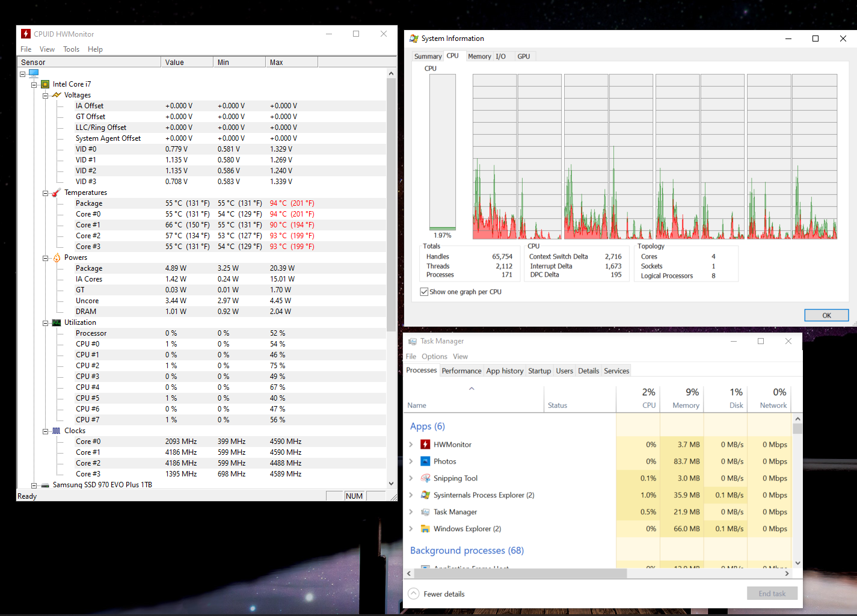Image resolution: width=857 pixels, height=616 pixels.
Task: Click the overall CPU usage bar showing 1.97%
Action: (x=442, y=152)
